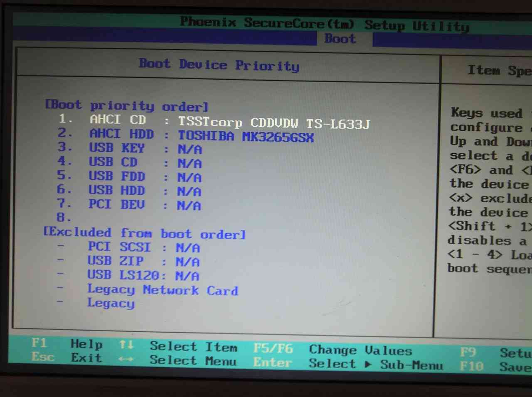Click the TSSTcorp CDDVDW TS-L633J device name
The width and height of the screenshot is (532, 397).
coord(274,123)
